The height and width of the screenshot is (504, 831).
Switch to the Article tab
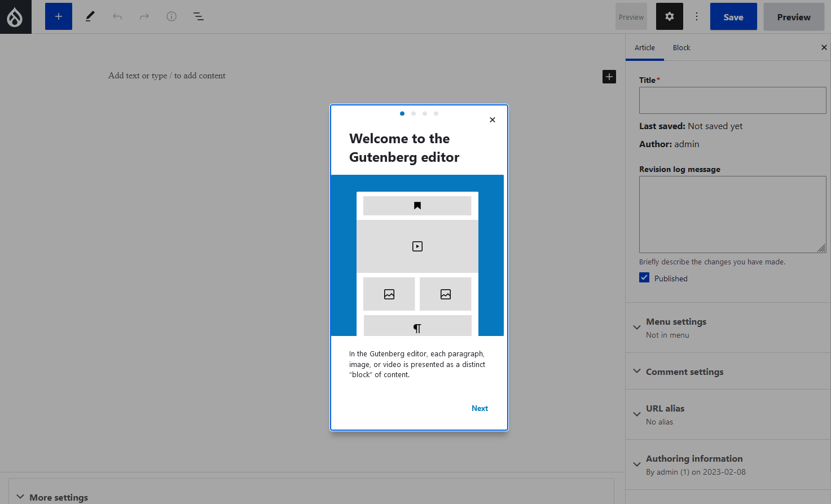click(x=645, y=48)
